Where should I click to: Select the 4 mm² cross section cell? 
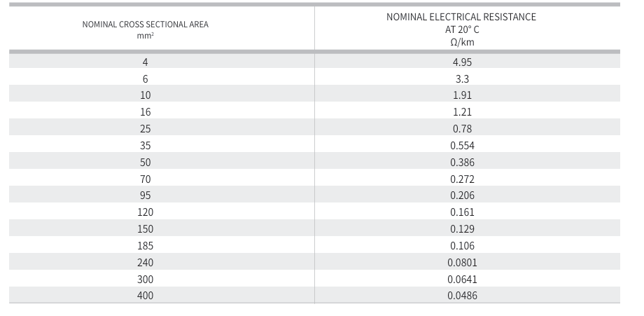tap(145, 62)
